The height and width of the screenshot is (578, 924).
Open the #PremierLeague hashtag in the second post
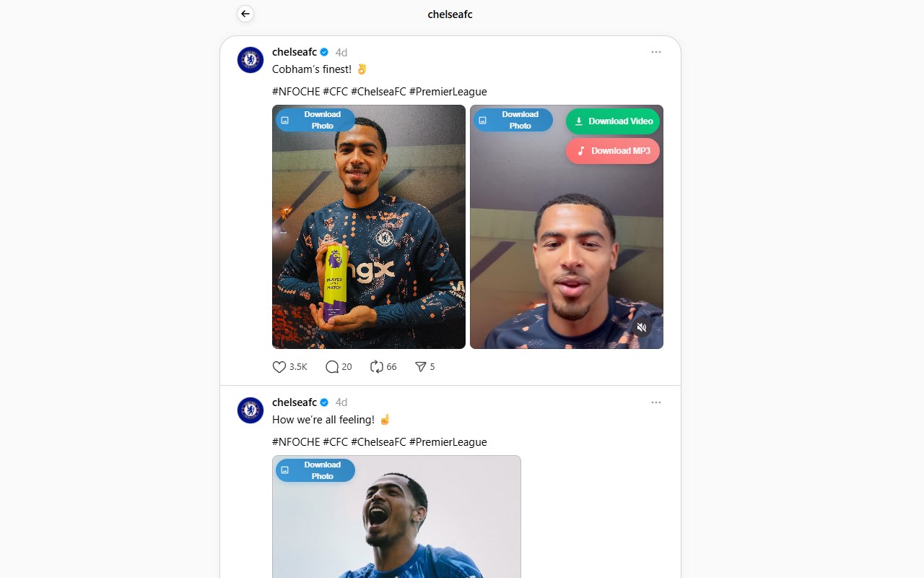[448, 442]
